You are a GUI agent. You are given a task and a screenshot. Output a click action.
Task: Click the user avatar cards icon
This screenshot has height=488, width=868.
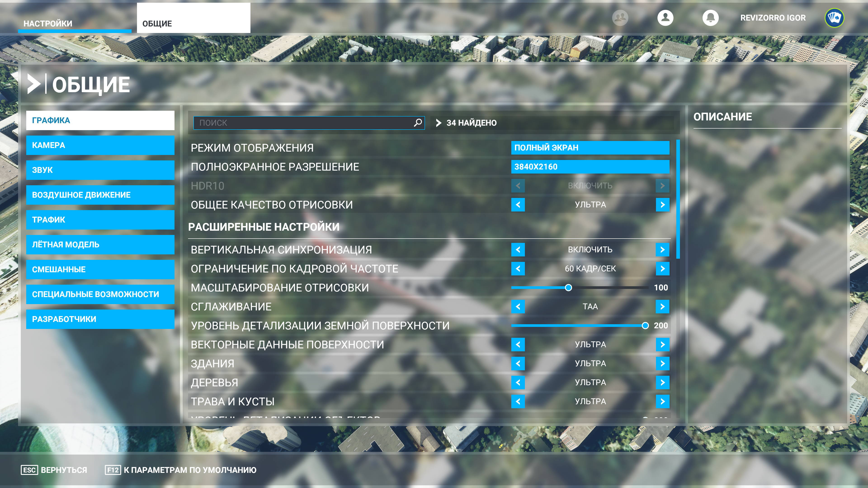point(834,18)
